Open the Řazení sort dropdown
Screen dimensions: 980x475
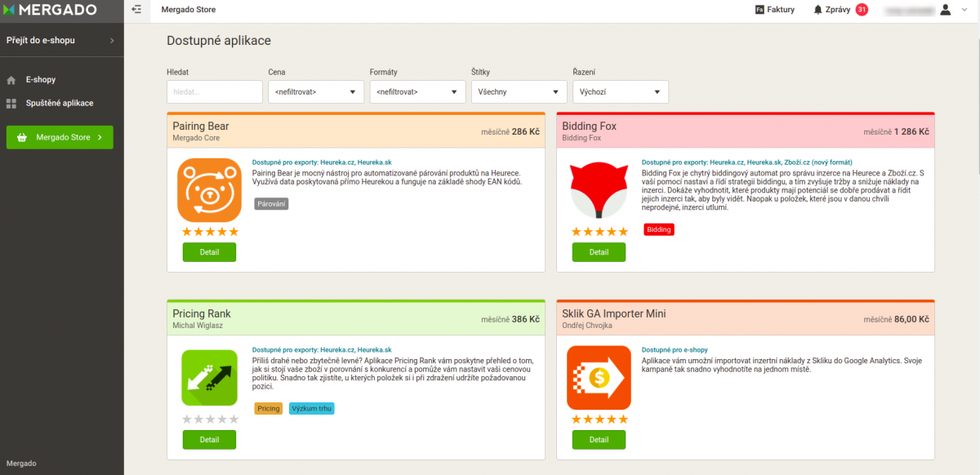[621, 92]
